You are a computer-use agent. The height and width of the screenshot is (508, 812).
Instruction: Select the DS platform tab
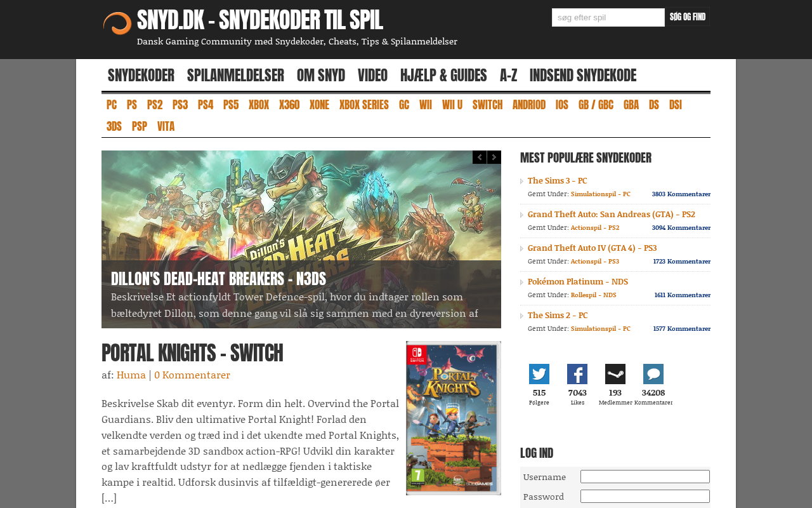654,105
